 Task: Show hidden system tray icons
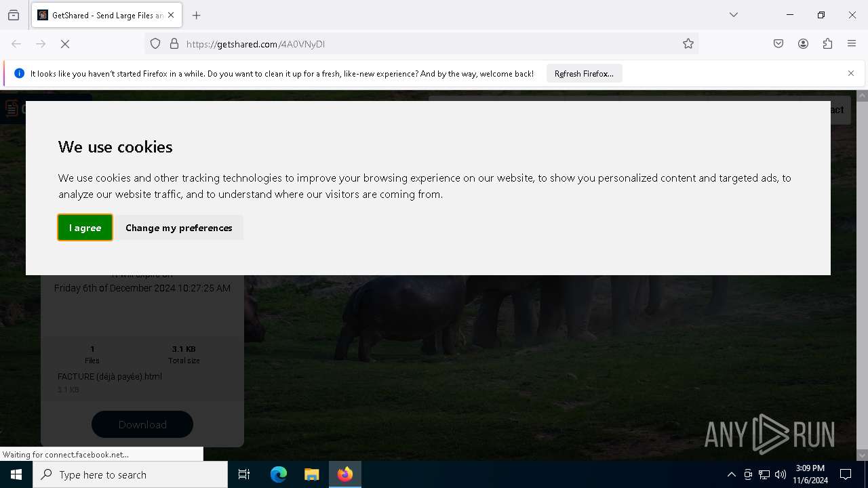[x=731, y=474]
